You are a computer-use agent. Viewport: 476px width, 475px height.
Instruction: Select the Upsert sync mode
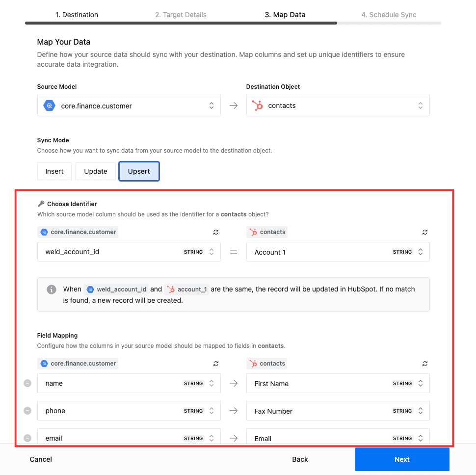click(139, 171)
